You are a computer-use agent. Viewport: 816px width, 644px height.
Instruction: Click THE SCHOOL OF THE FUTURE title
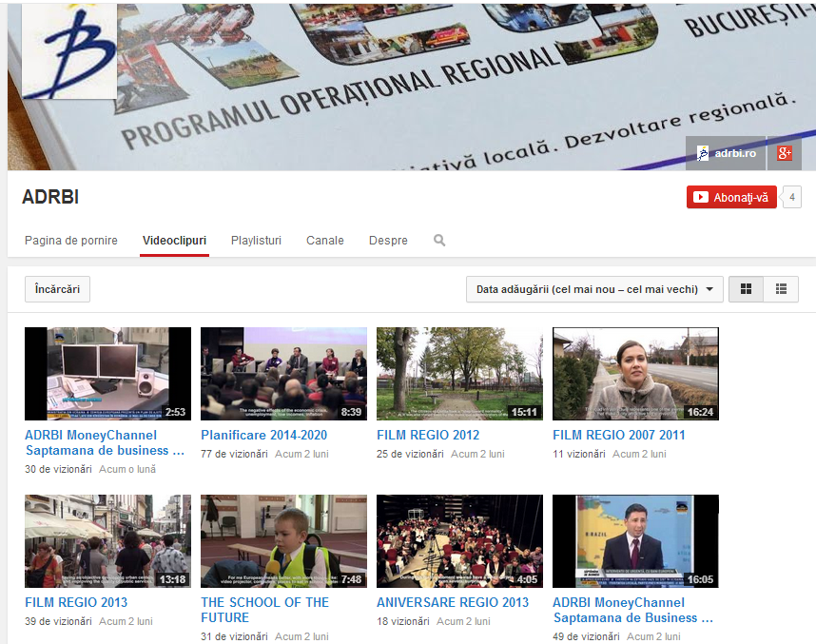265,610
